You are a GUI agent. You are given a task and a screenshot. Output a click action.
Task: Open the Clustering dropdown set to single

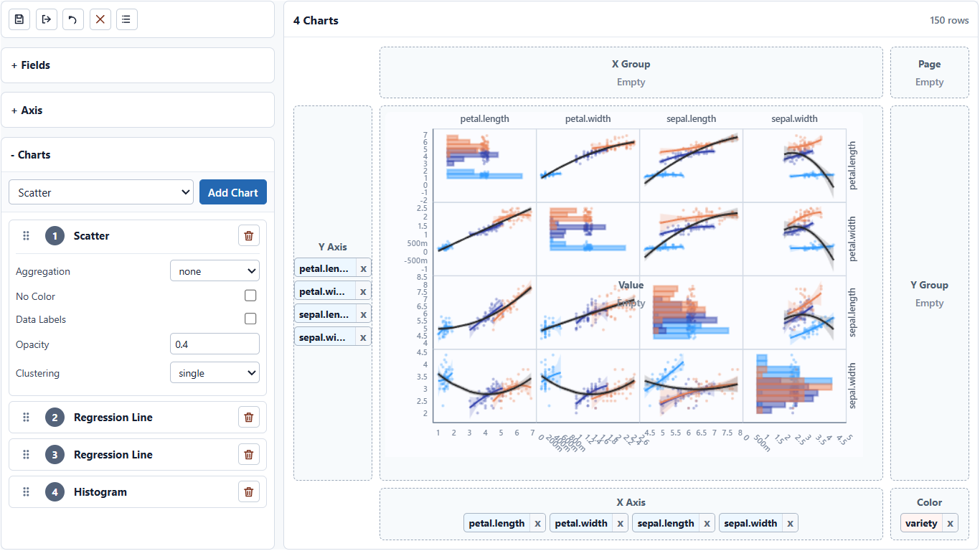coord(215,373)
